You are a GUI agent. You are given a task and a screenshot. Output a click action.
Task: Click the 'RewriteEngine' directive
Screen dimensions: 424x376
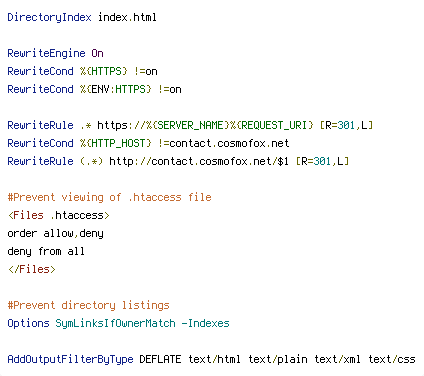pyautogui.click(x=46, y=53)
